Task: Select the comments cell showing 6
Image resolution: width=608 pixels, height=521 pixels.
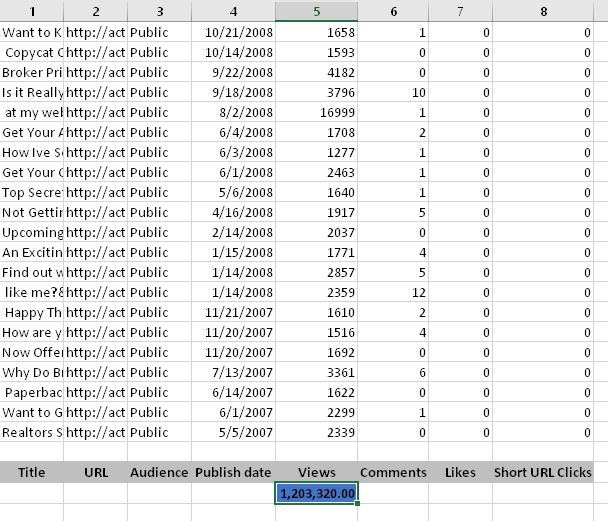Action: (393, 373)
